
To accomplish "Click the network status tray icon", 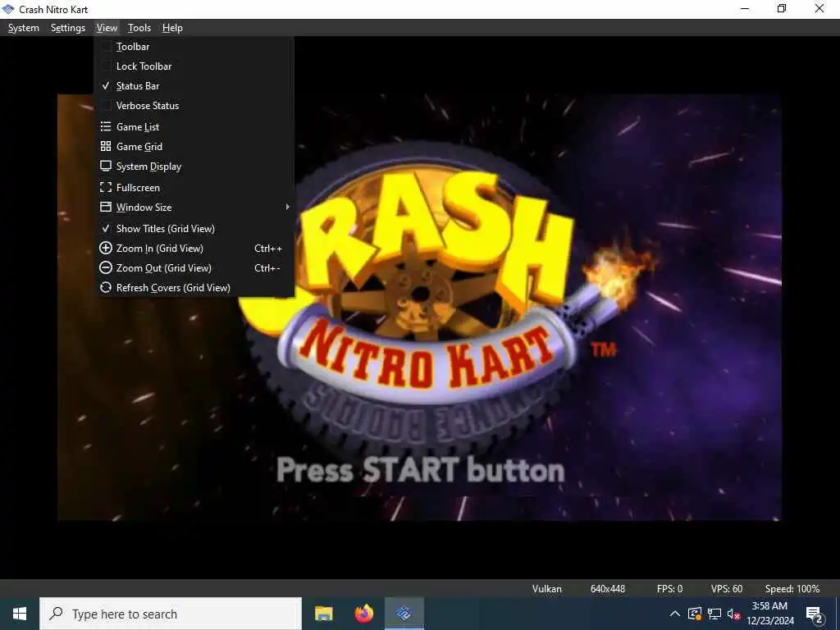I will click(714, 614).
